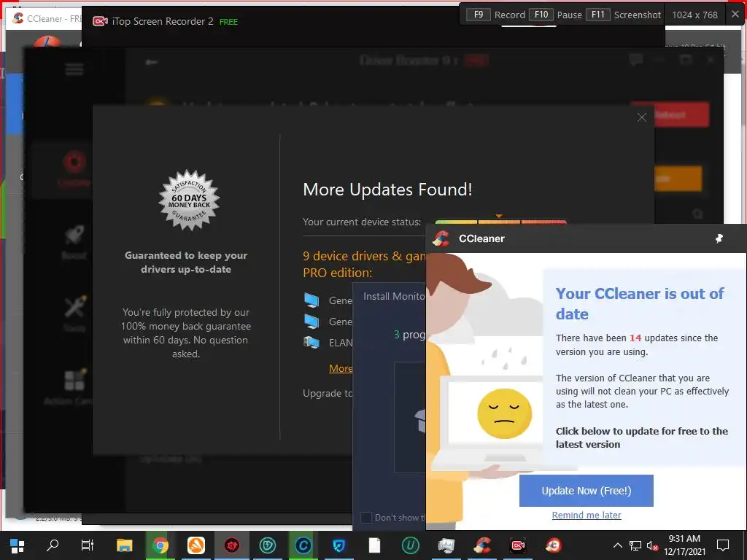747x560 pixels.
Task: Click the muted volume tray icon
Action: [652, 545]
